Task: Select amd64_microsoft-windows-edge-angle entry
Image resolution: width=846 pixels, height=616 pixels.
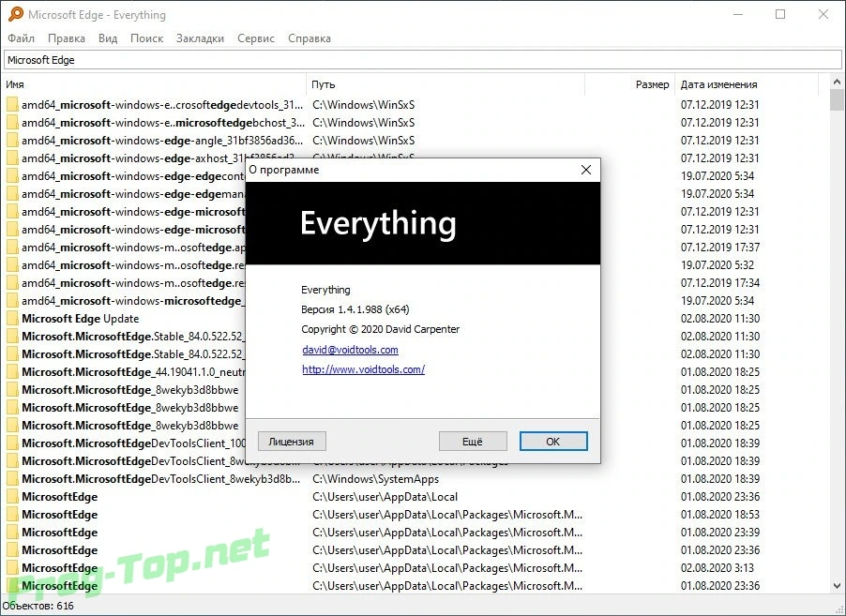Action: tap(162, 141)
